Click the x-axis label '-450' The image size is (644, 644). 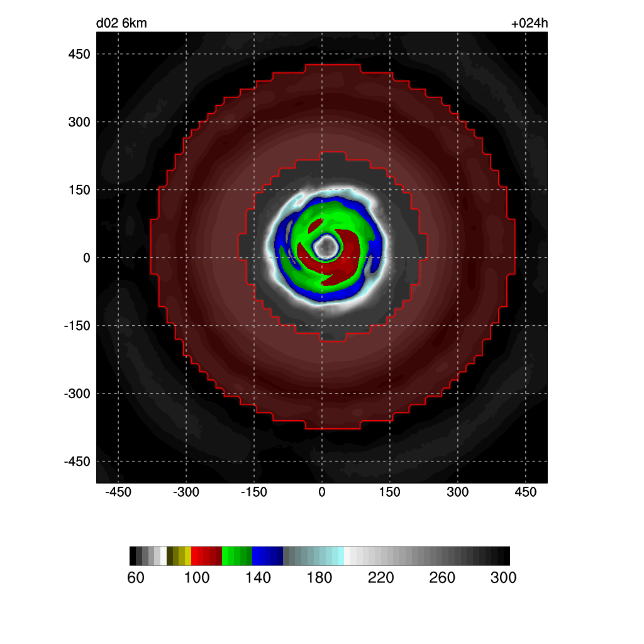pos(118,492)
